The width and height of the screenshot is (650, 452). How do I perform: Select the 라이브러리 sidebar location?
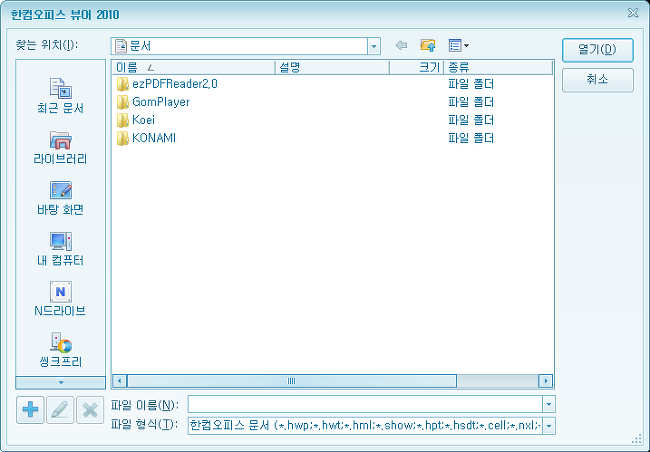[x=61, y=147]
